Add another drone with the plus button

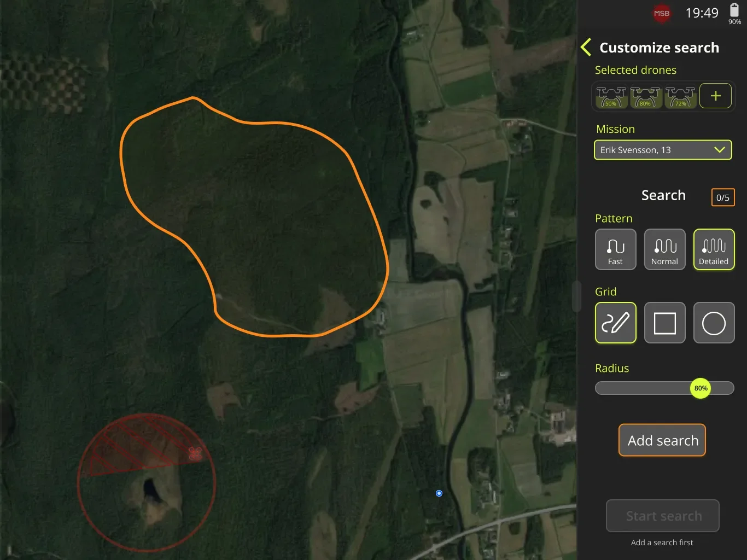(x=715, y=96)
